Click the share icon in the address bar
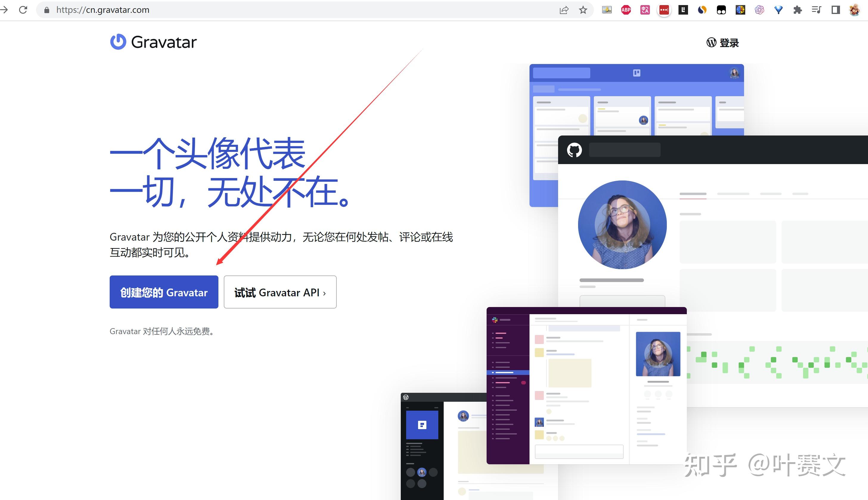Image resolution: width=868 pixels, height=500 pixels. (564, 10)
